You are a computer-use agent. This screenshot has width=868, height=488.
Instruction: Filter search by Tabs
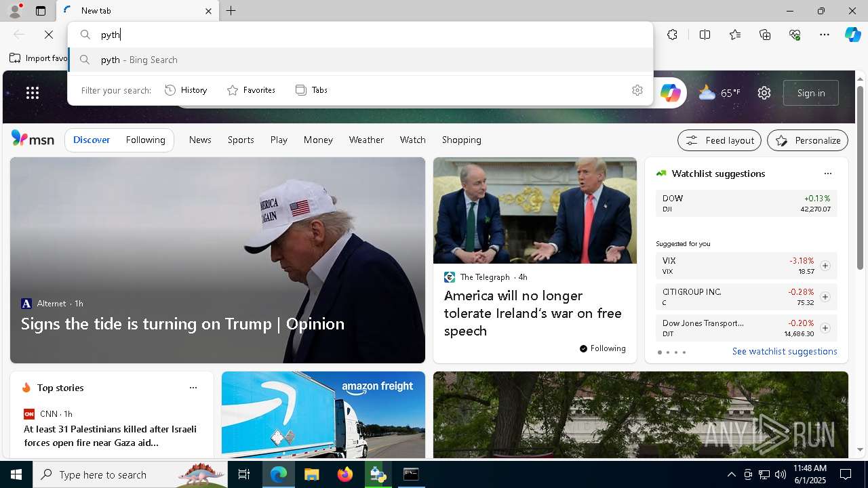click(x=311, y=90)
